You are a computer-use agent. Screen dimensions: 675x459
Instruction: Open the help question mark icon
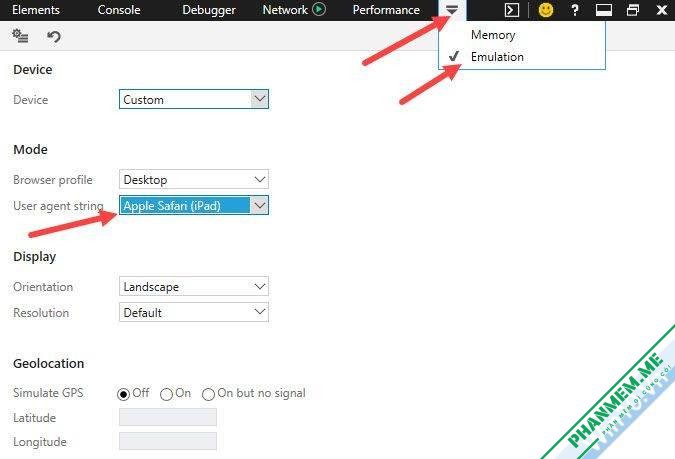575,10
